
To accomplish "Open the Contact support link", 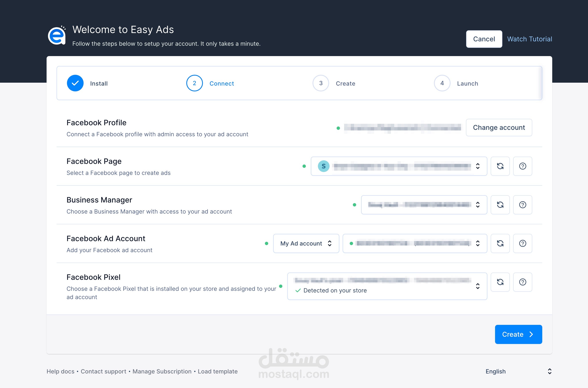I will 103,371.
